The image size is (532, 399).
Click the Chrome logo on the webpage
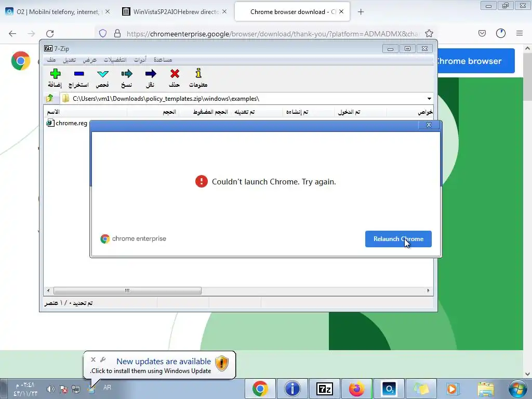point(21,61)
